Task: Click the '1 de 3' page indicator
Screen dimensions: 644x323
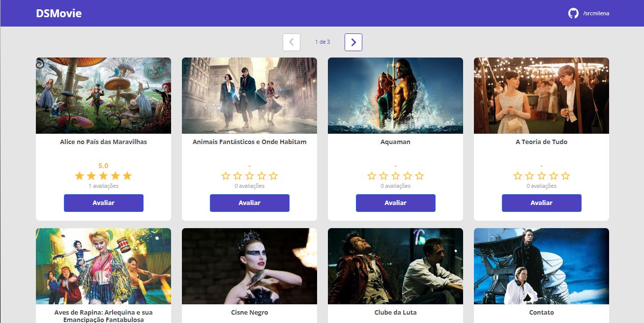Action: click(322, 42)
